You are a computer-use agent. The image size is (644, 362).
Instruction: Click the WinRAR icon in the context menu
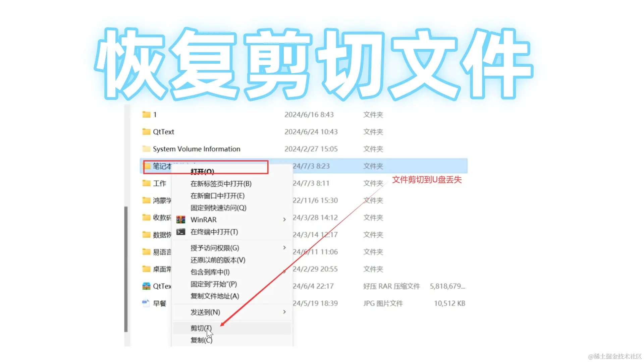pyautogui.click(x=181, y=219)
